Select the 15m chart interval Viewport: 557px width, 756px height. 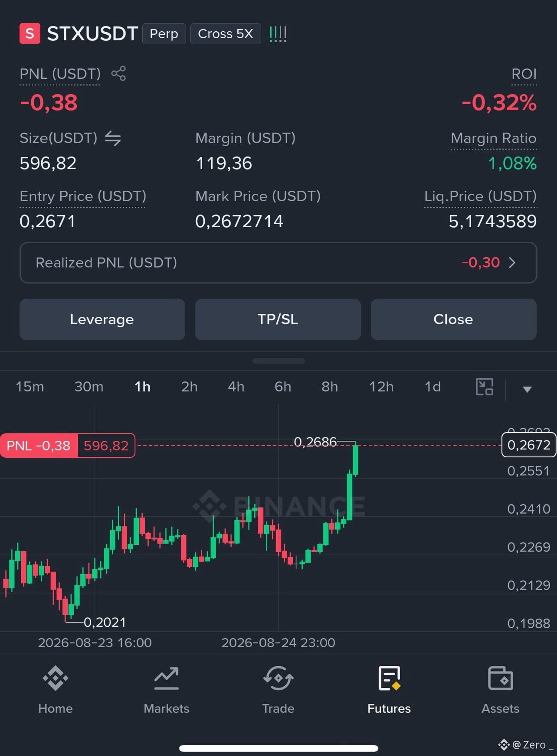30,387
